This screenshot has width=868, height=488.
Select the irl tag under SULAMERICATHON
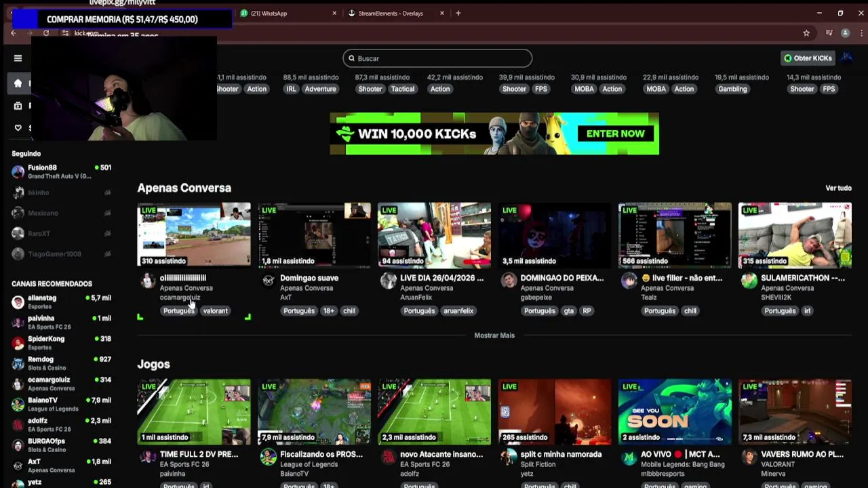[x=807, y=311]
